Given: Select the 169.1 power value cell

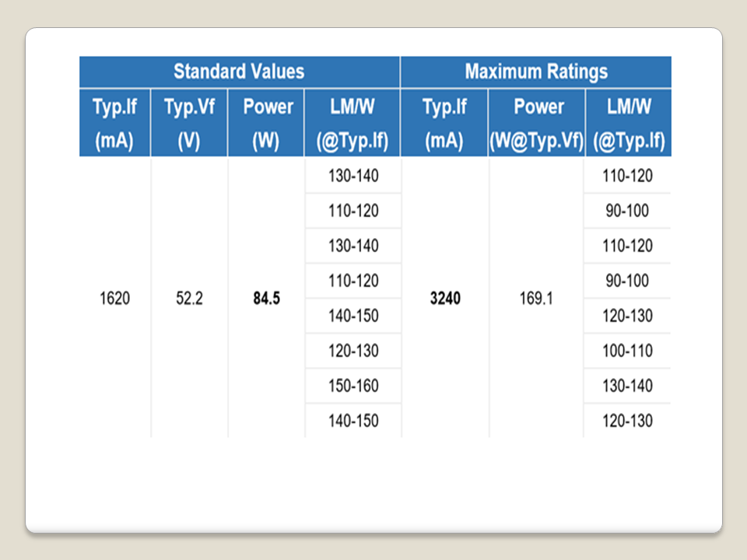Looking at the screenshot, I should pyautogui.click(x=536, y=298).
